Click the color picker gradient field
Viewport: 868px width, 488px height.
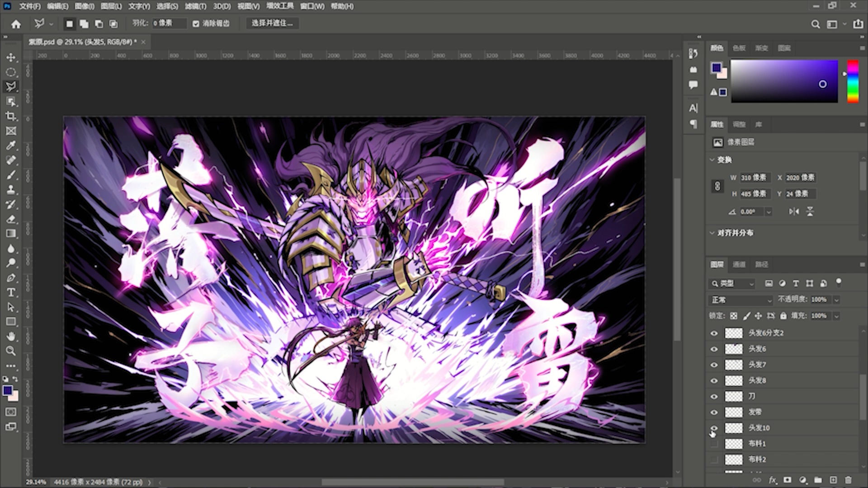784,81
